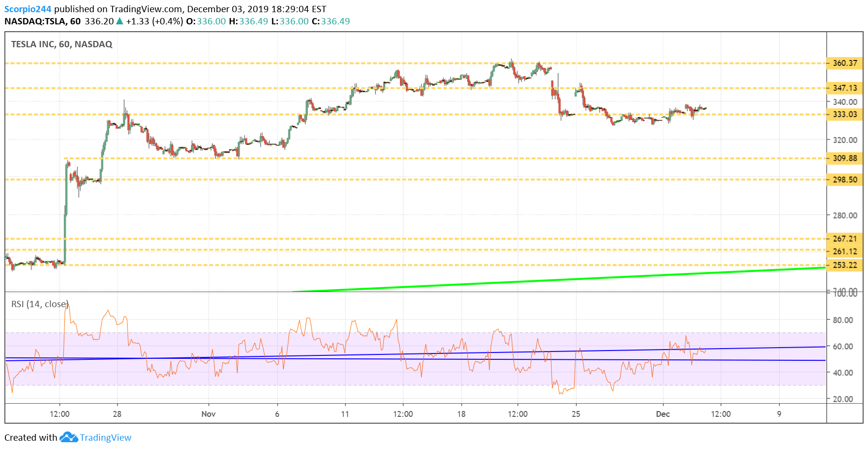Click the RSI 60.00 axis value
This screenshot has width=868, height=450.
pyautogui.click(x=843, y=347)
